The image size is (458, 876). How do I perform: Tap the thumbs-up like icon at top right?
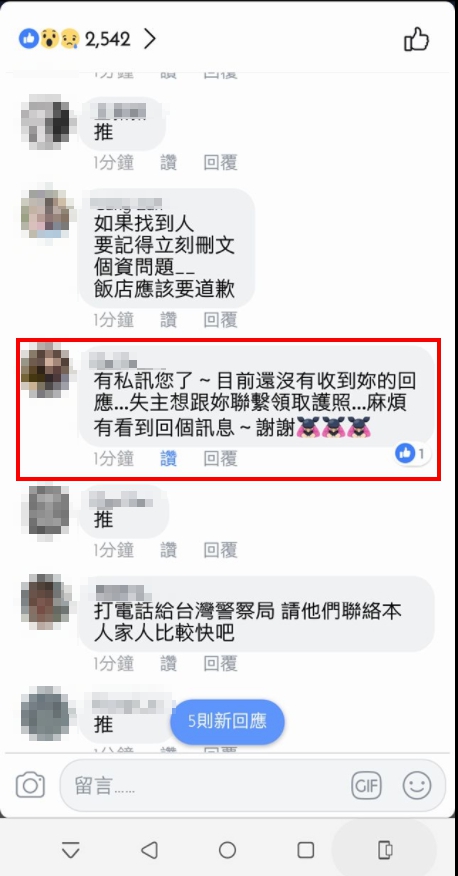[416, 40]
